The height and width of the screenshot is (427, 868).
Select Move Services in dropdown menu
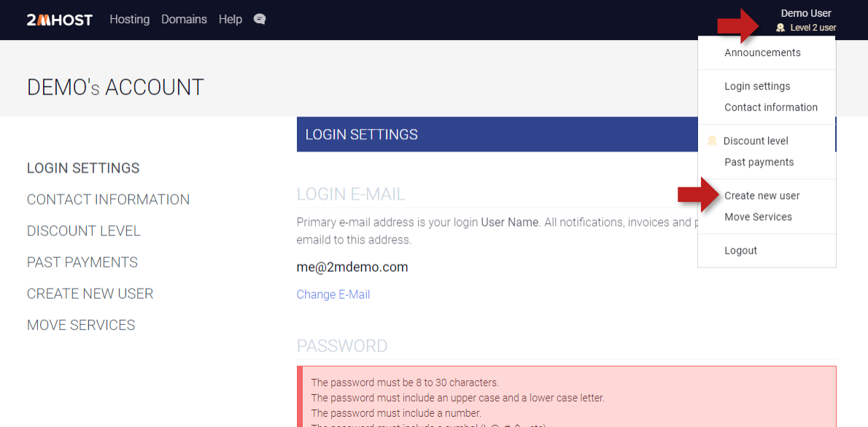pos(758,216)
